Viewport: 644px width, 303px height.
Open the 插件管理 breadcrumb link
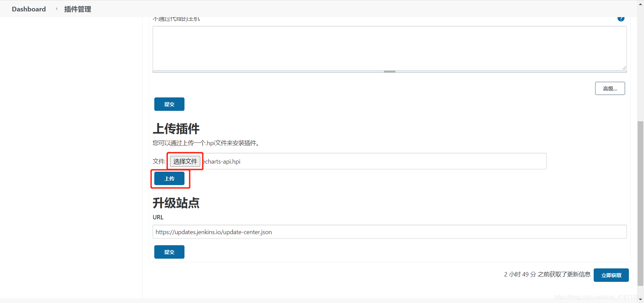(x=77, y=9)
